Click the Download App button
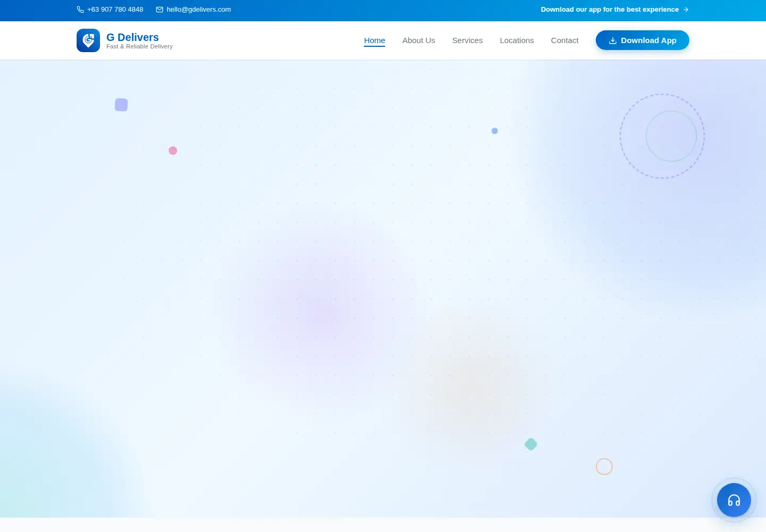The image size is (766, 532). (643, 40)
